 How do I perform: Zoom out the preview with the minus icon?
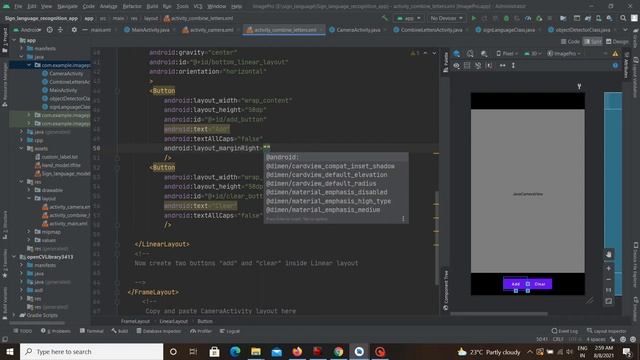(x=609, y=280)
